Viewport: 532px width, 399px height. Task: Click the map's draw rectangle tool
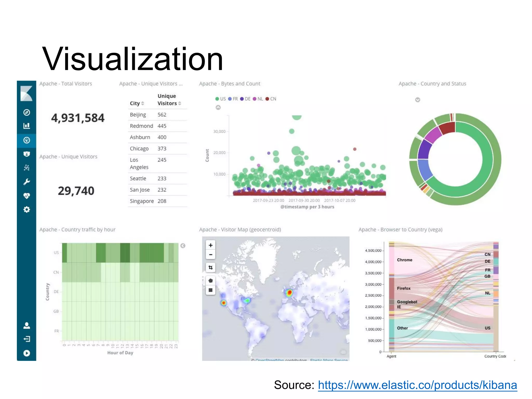210,290
